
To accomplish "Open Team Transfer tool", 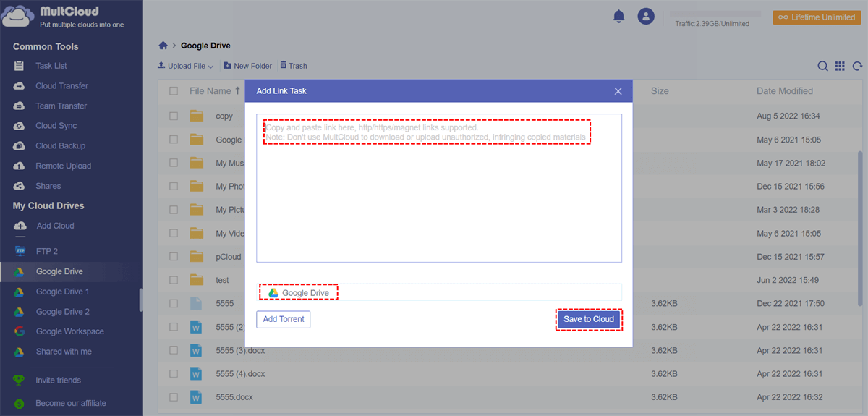I will pyautogui.click(x=61, y=106).
